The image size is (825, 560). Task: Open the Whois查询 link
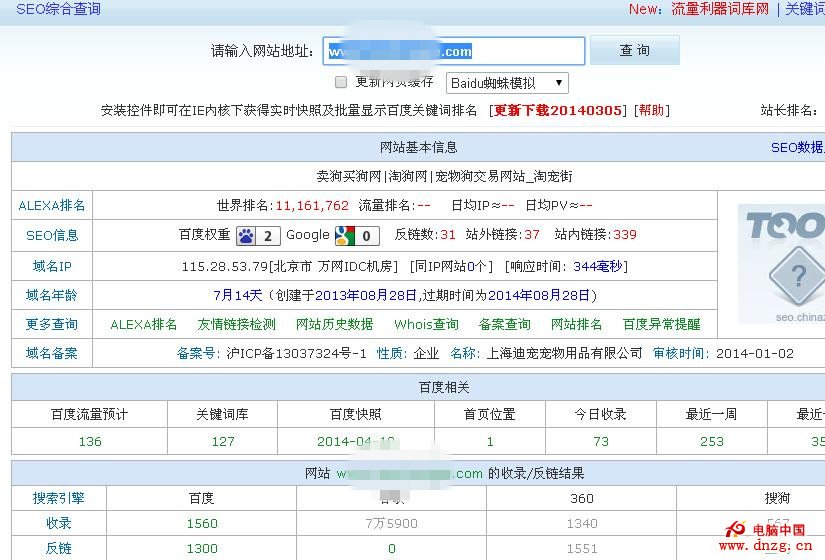[426, 324]
